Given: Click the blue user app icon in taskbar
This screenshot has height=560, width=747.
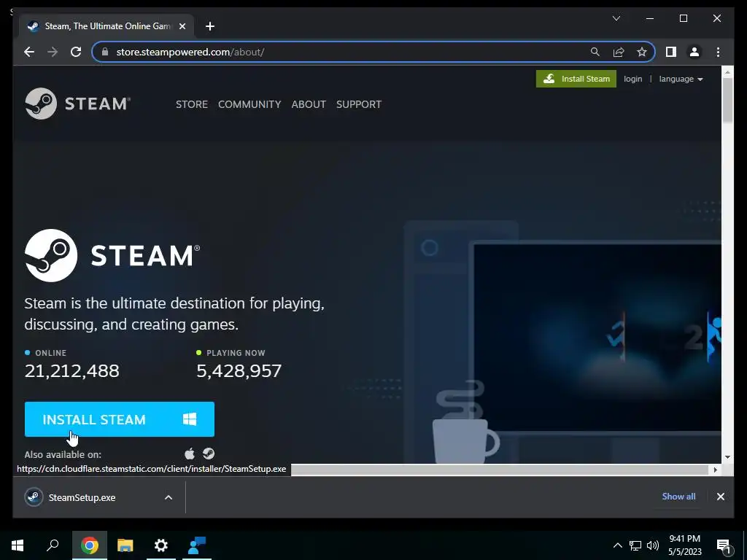Looking at the screenshot, I should [x=197, y=545].
